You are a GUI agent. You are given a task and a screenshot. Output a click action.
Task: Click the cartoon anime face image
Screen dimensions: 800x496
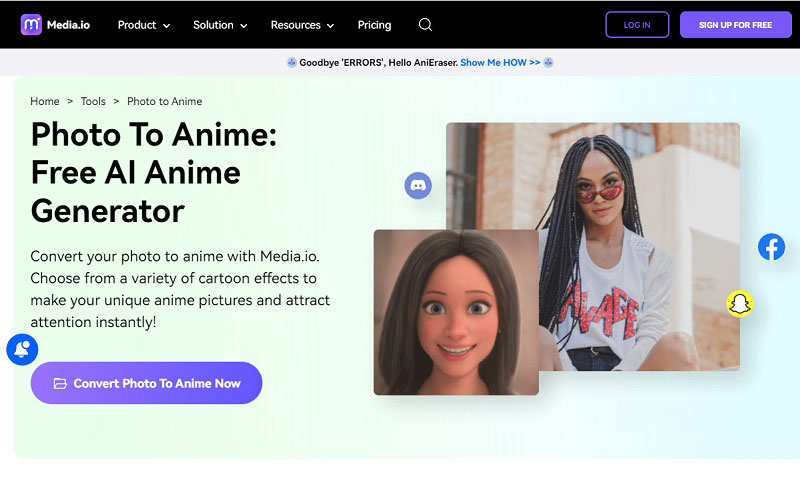point(456,312)
